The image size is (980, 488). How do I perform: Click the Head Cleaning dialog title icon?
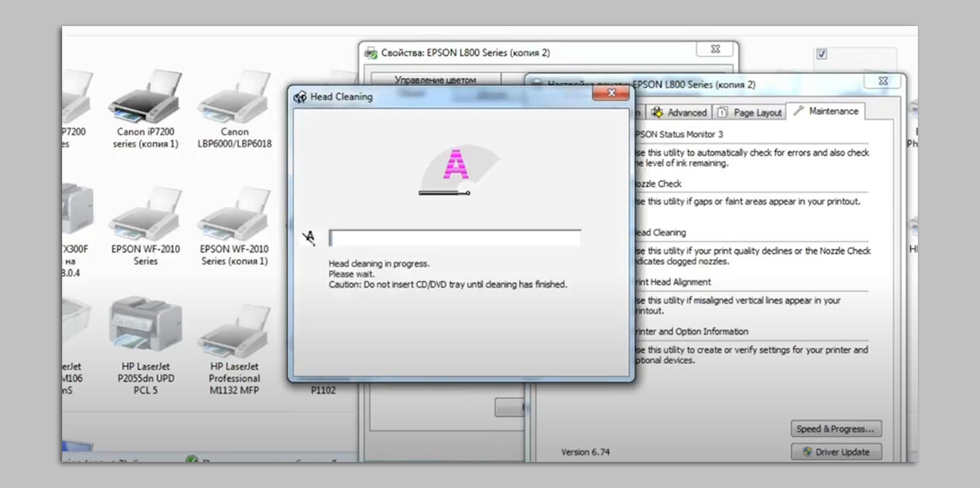click(300, 97)
